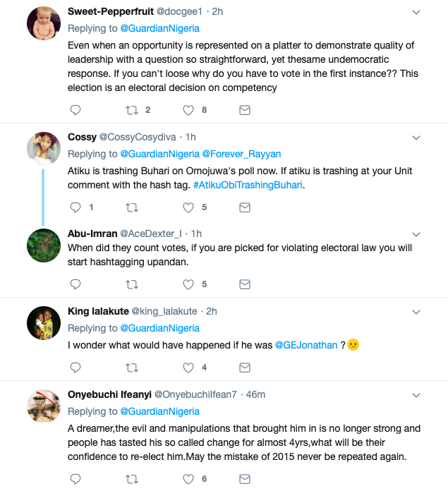448x491 pixels.
Task: Retweet Sweet-Pepperfruit's tweet
Action: coord(132,110)
